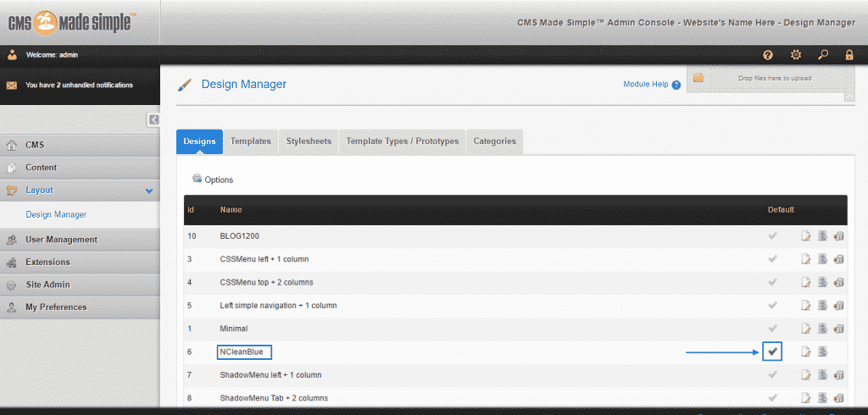Edit the Minimal design
This screenshot has height=415, width=868.
806,329
